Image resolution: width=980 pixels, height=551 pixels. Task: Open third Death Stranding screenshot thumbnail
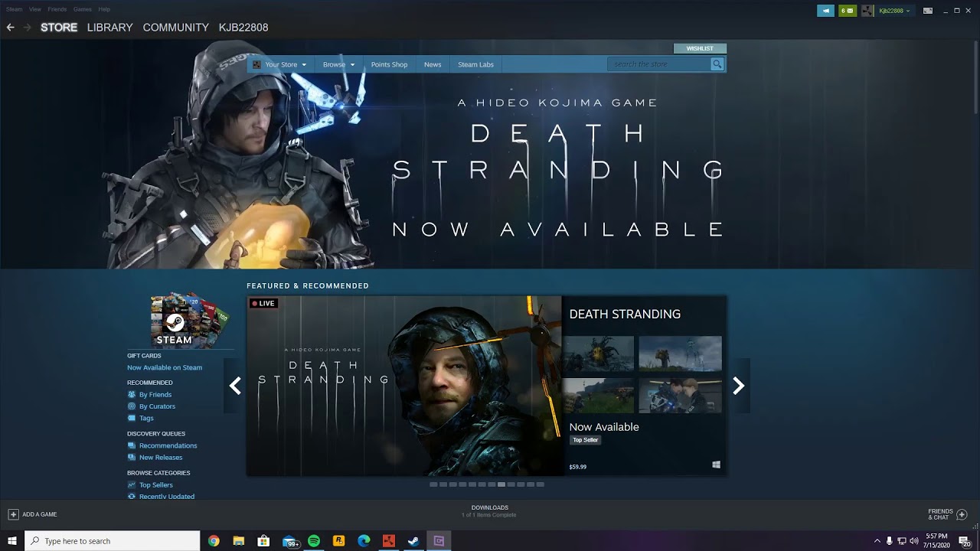597,396
